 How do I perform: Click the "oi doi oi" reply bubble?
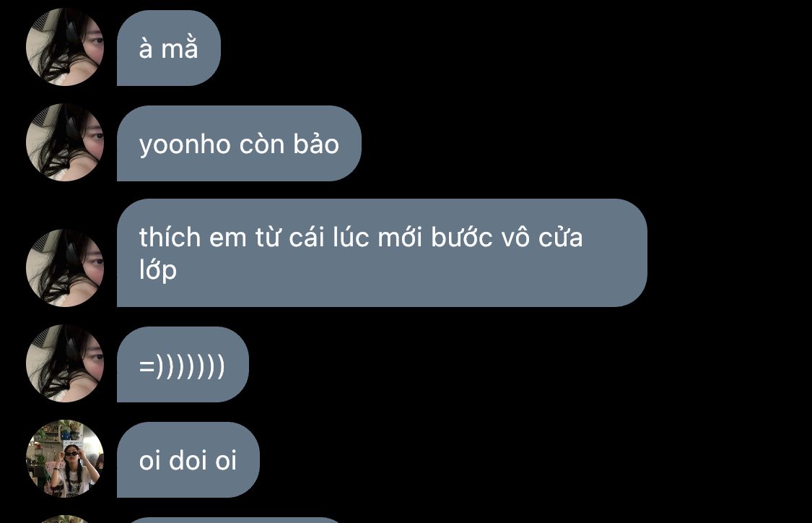[x=188, y=459]
